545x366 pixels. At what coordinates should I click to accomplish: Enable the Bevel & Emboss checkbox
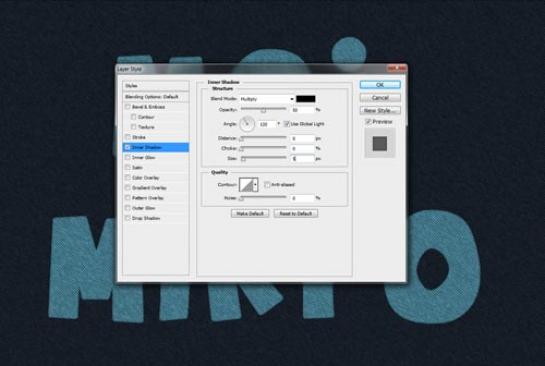coord(128,107)
